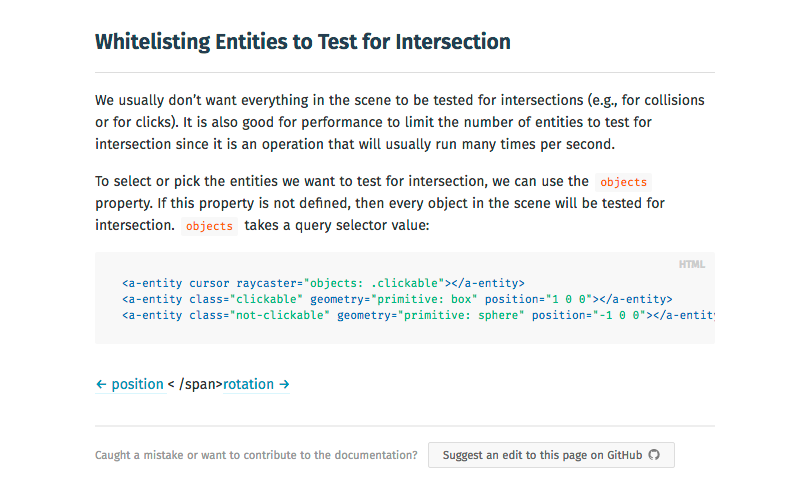Click the code line with class="not-clickable"
The width and height of the screenshot is (786, 494).
420,315
